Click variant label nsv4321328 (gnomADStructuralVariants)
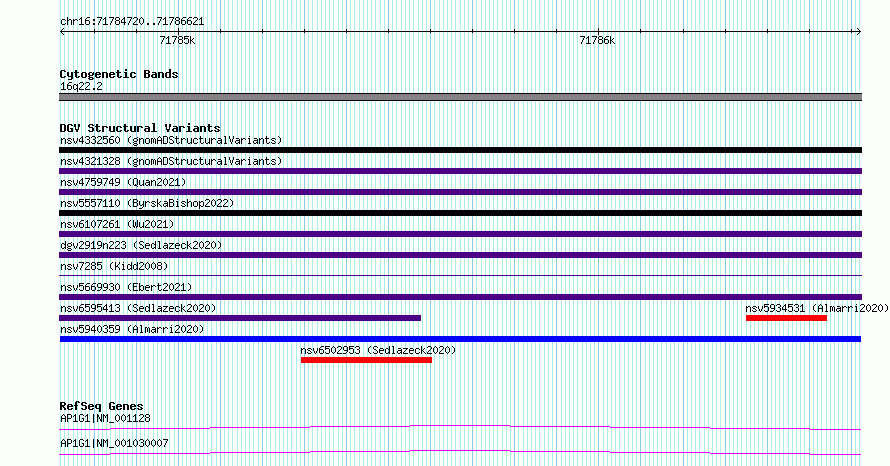Image resolution: width=890 pixels, height=466 pixels. [171, 161]
